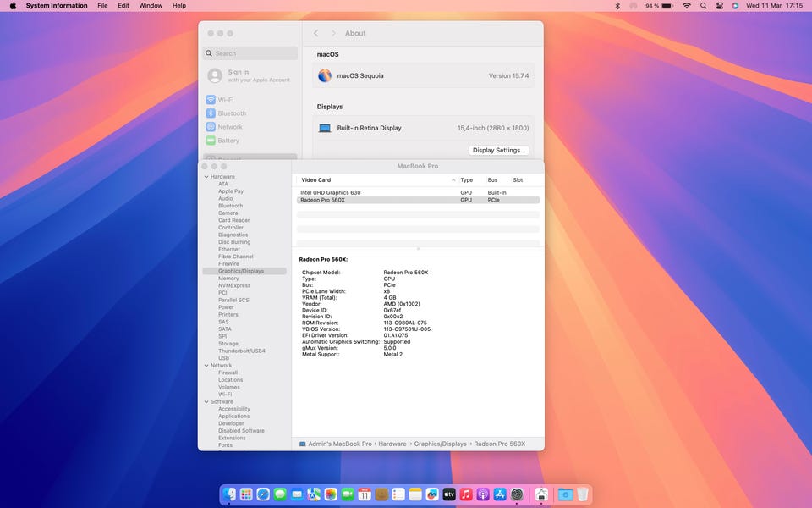Select the Battery icon in settings sidebar
The image size is (812, 508).
[211, 141]
